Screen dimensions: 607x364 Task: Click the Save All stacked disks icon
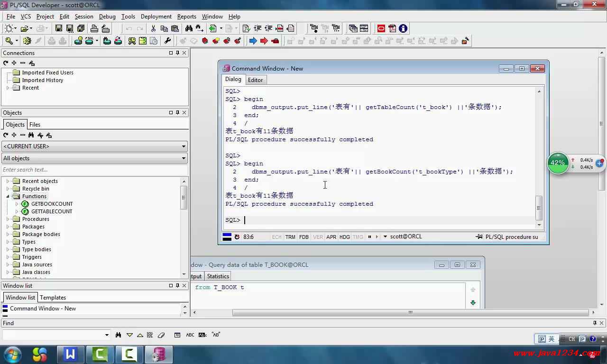point(81,28)
